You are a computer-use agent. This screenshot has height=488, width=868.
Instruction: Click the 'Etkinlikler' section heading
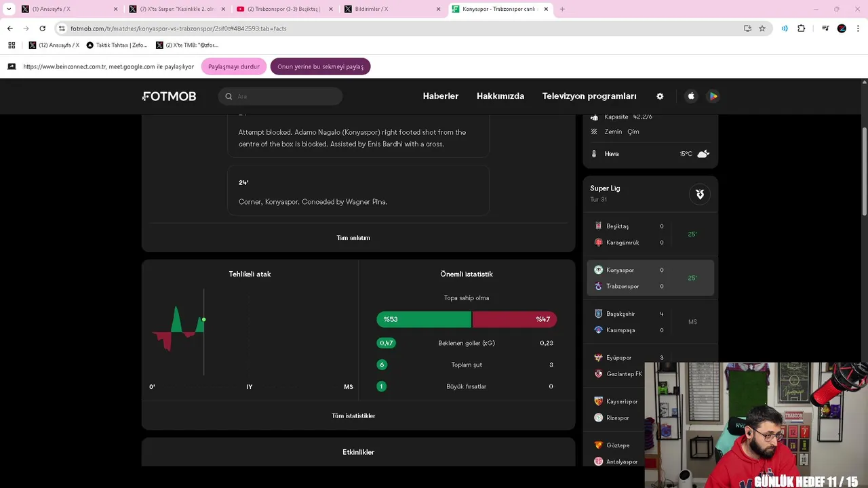coord(358,452)
